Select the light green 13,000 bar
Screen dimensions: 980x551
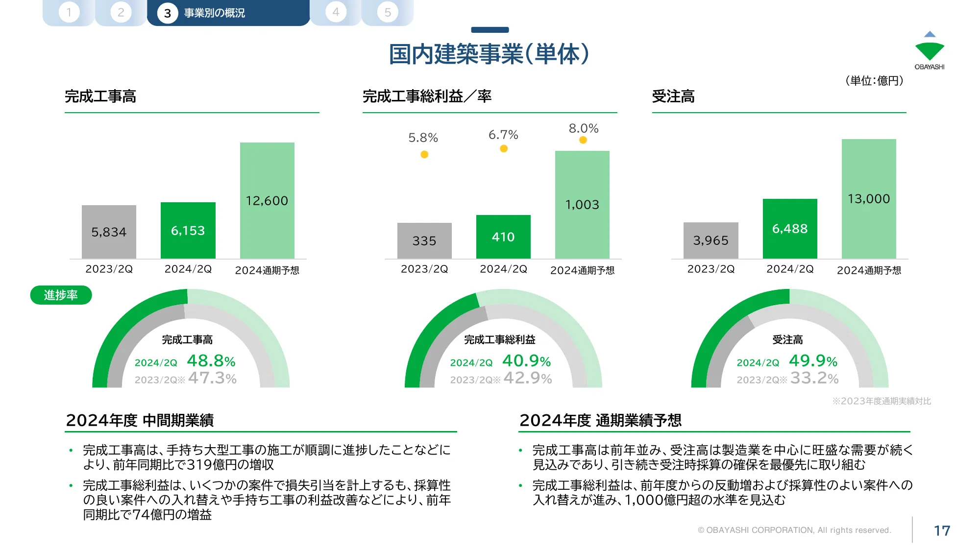coord(869,198)
